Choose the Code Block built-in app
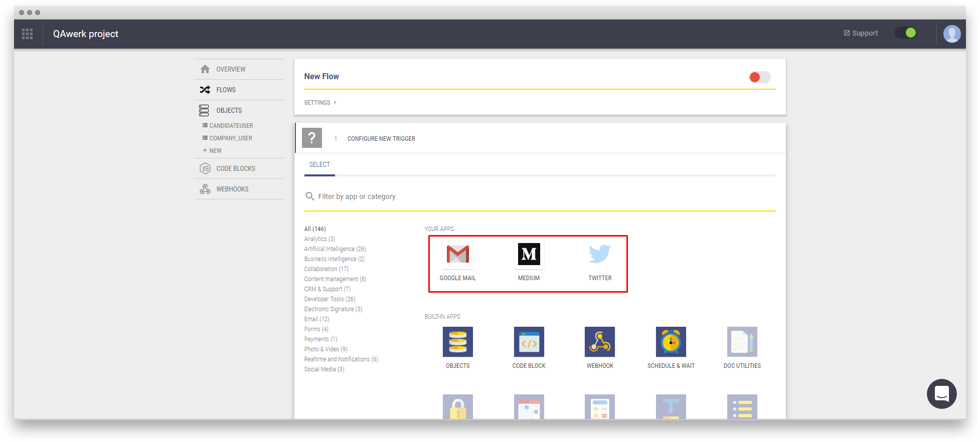The height and width of the screenshot is (442, 980). [x=529, y=342]
